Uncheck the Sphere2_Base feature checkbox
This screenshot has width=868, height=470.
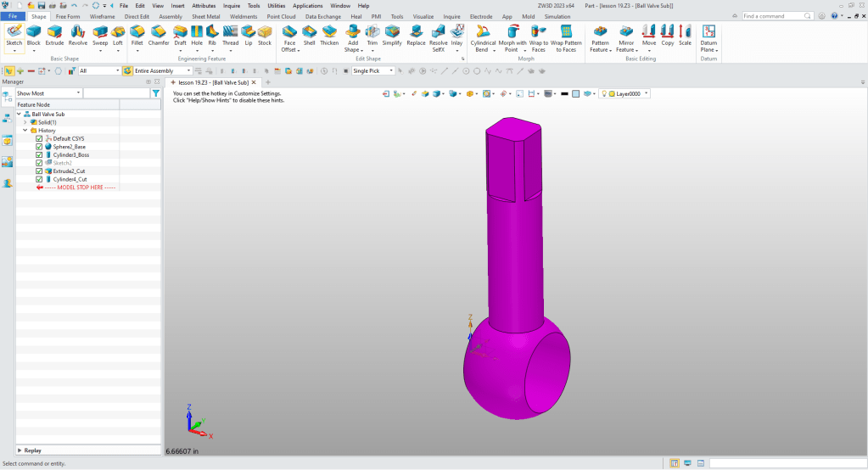[39, 147]
